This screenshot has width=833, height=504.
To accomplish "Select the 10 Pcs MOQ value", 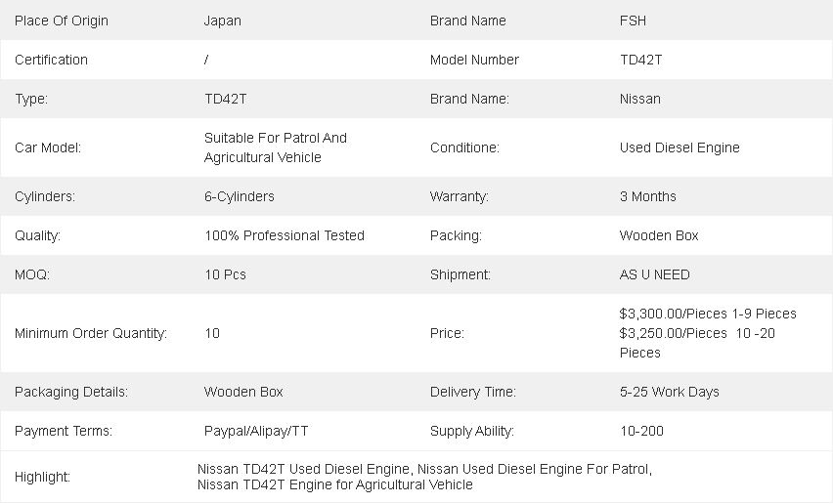I will click(225, 274).
